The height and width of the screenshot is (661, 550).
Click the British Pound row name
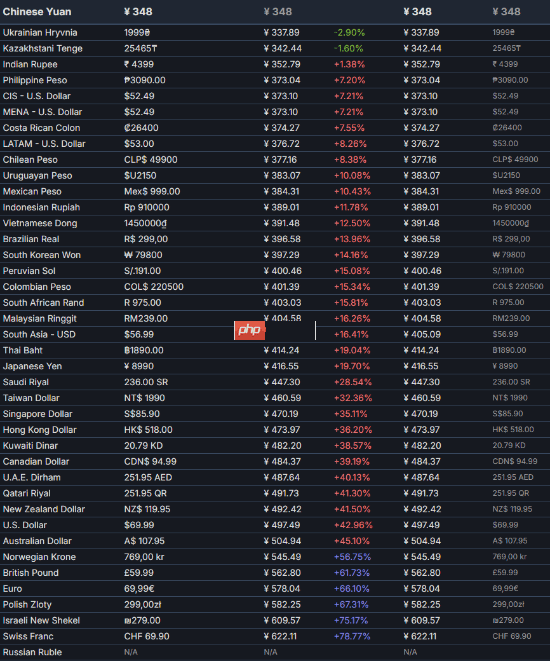tap(31, 573)
